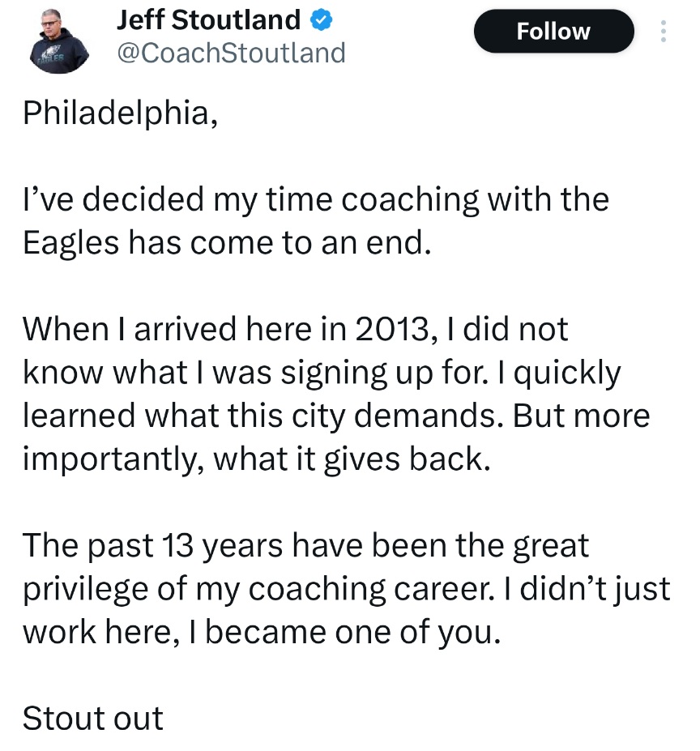This screenshot has height=751, width=700.
Task: Click the "Philadelphia," greeting line
Action: (x=120, y=113)
